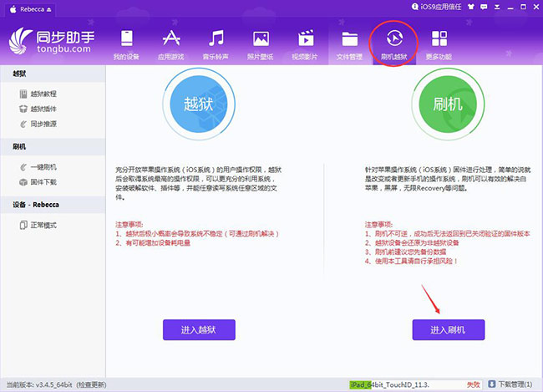Open the 我的设备 (My Device) section
543x392 pixels.
pos(126,45)
